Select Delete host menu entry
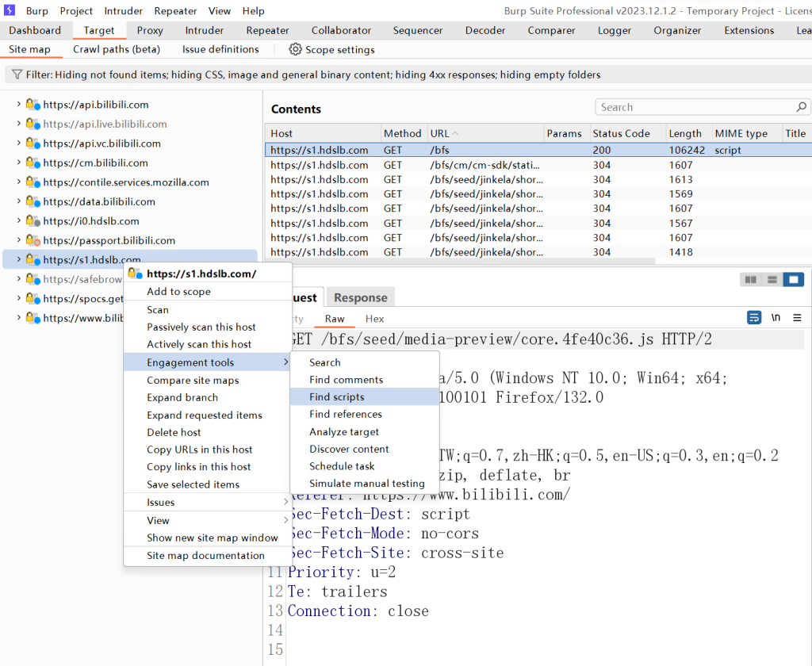Screen dimensions: 812x666 pyautogui.click(x=207, y=432)
